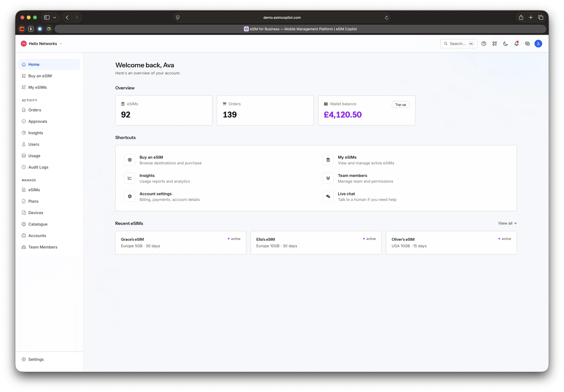Open Oliver's eSIM card
This screenshot has height=392, width=564.
[451, 243]
